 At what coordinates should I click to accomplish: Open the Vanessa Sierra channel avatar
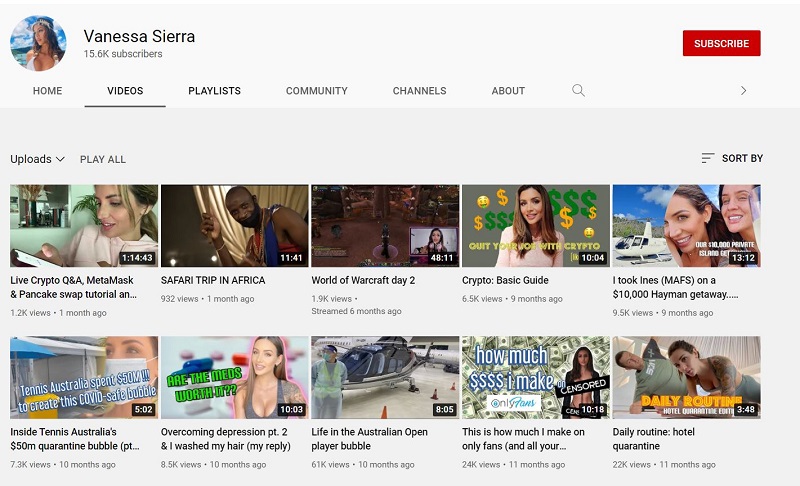[38, 43]
